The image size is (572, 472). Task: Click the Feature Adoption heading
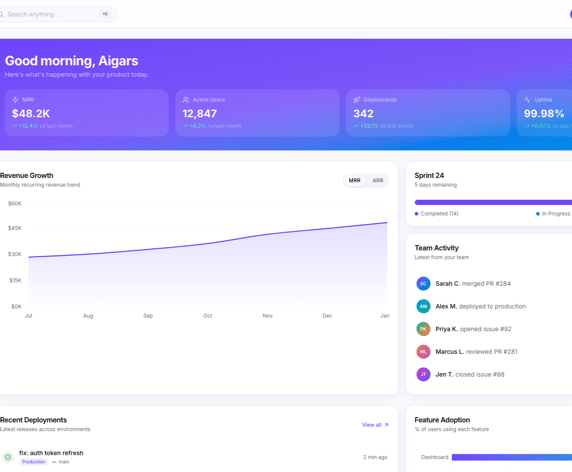442,420
